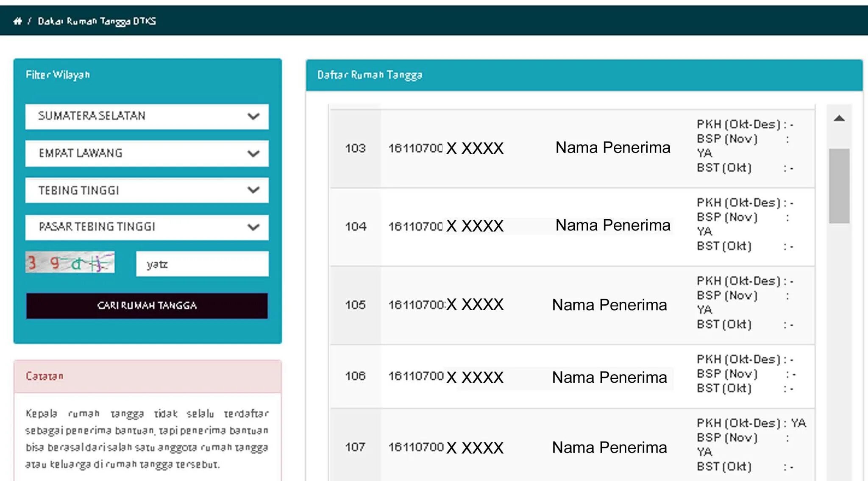Image resolution: width=868 pixels, height=481 pixels.
Task: Click PKH status text in row 107
Action: [x=751, y=423]
